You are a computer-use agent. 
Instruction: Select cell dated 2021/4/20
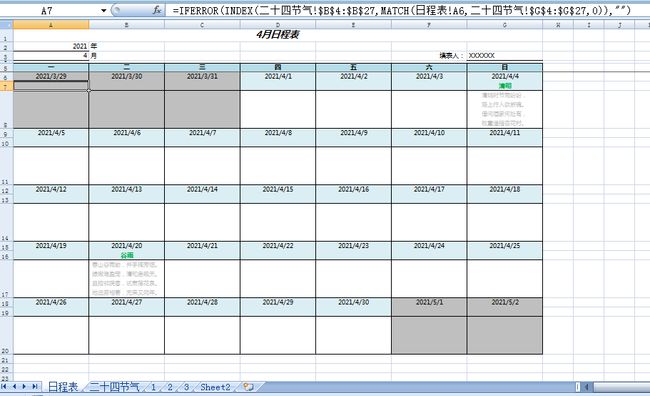pos(126,245)
